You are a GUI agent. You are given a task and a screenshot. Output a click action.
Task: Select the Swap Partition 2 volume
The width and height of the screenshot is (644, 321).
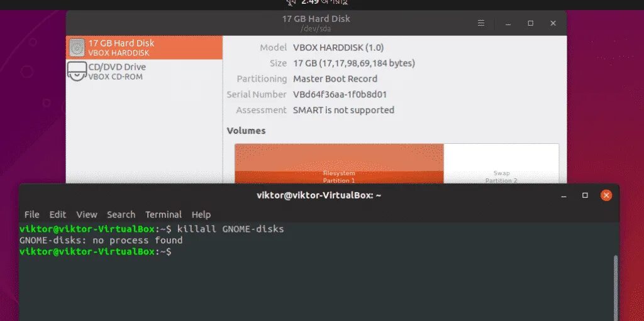click(501, 163)
